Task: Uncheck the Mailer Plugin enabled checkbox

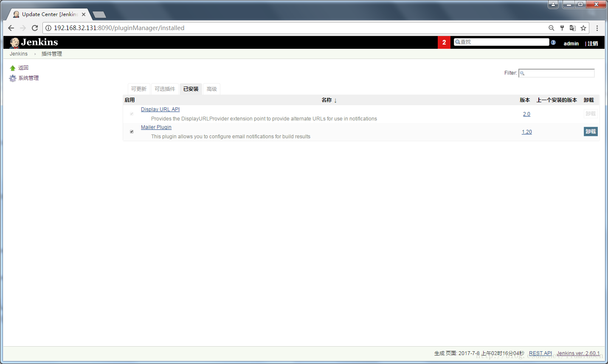Action: [x=132, y=132]
